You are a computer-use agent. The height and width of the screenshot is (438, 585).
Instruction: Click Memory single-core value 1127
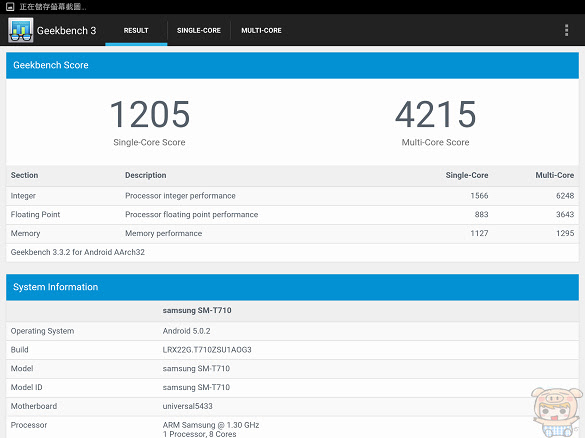tap(479, 234)
